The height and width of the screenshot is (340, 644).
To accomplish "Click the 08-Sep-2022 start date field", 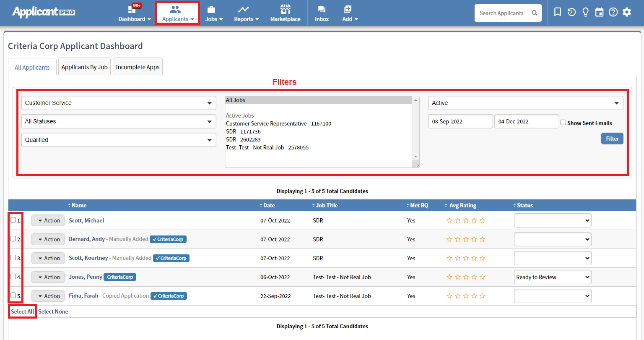I will click(460, 122).
